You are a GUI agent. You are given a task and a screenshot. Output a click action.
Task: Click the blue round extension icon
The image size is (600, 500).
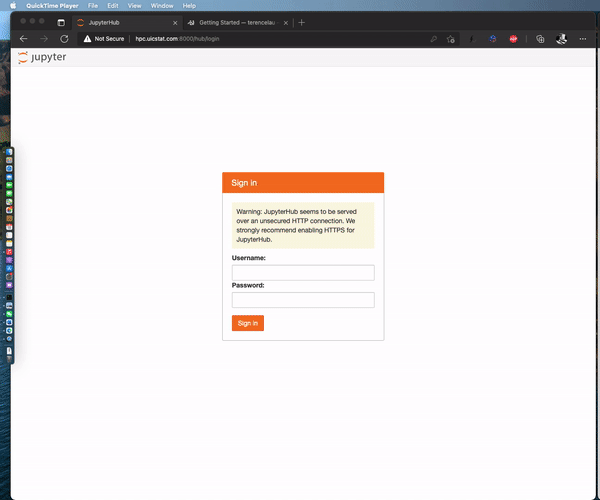click(x=493, y=39)
